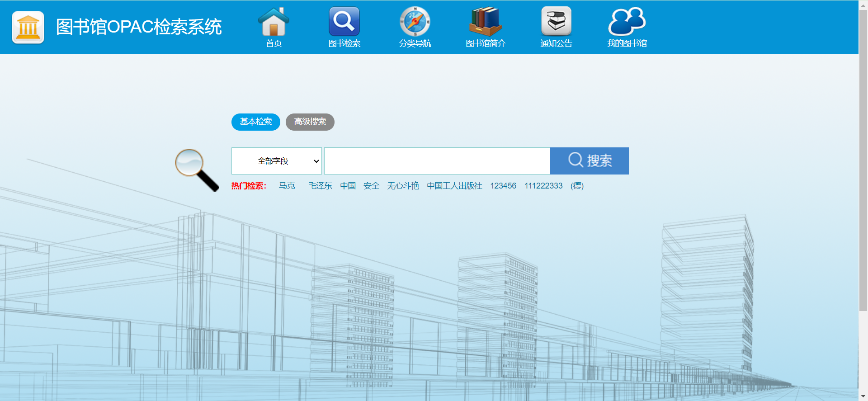Open 分类导航 compass icon
The image size is (868, 401).
[x=415, y=22]
